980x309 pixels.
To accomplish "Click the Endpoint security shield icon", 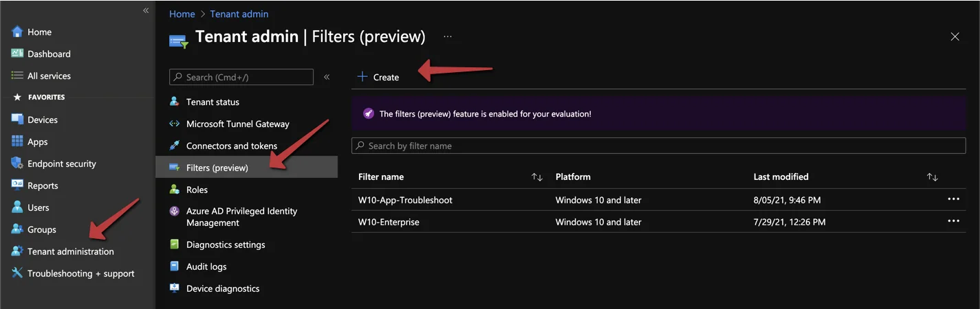I will point(17,163).
